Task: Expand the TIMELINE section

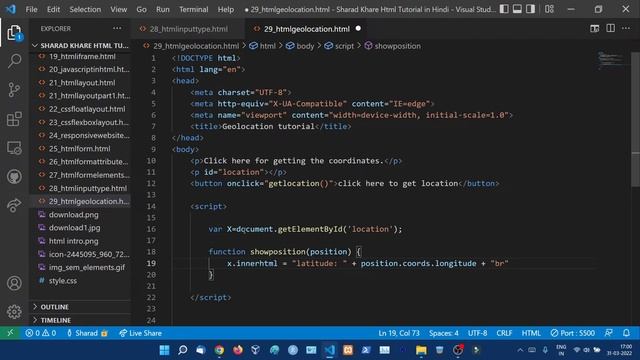Action: [x=81, y=320]
